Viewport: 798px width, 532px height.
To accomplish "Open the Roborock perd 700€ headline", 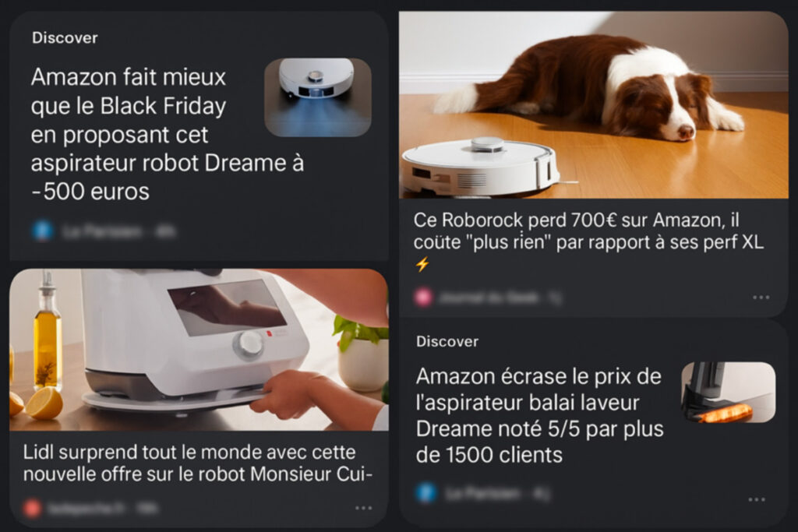I will tap(588, 231).
